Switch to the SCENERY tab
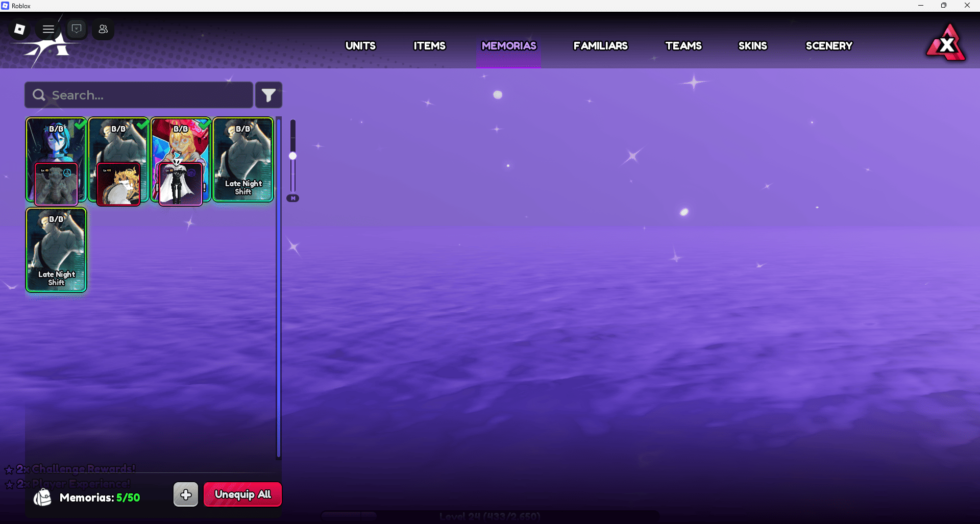This screenshot has height=524, width=980. (829, 46)
